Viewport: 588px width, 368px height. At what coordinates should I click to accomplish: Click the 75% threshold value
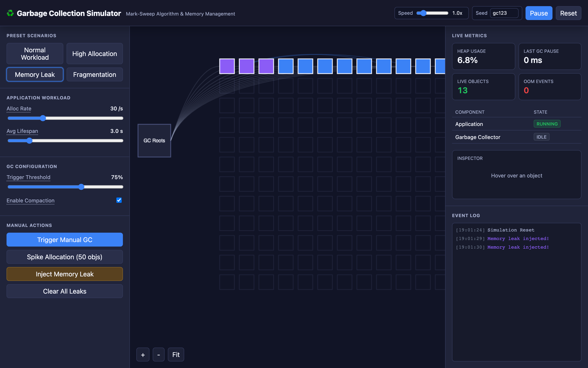(x=117, y=177)
